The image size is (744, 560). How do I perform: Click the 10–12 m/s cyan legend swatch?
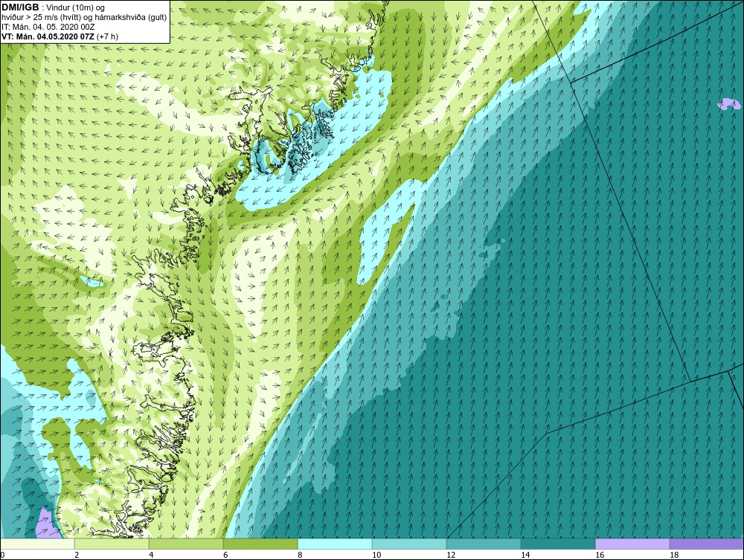pos(409,544)
